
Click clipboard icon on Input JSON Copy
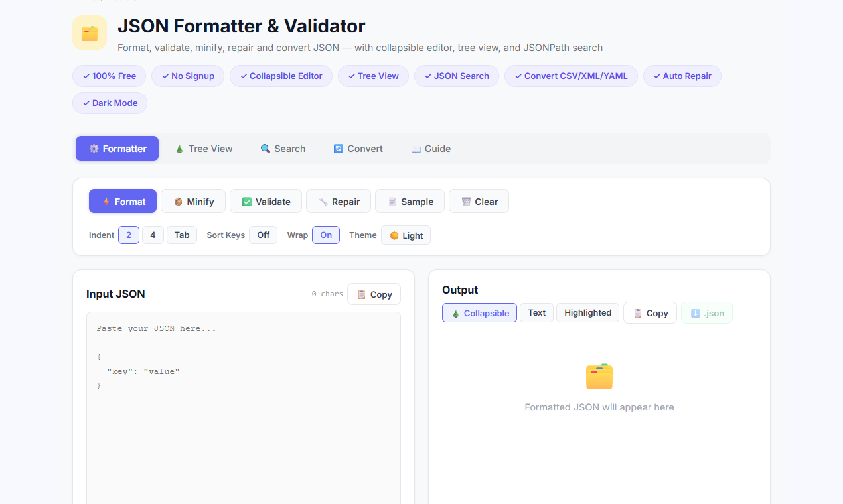[x=362, y=294]
